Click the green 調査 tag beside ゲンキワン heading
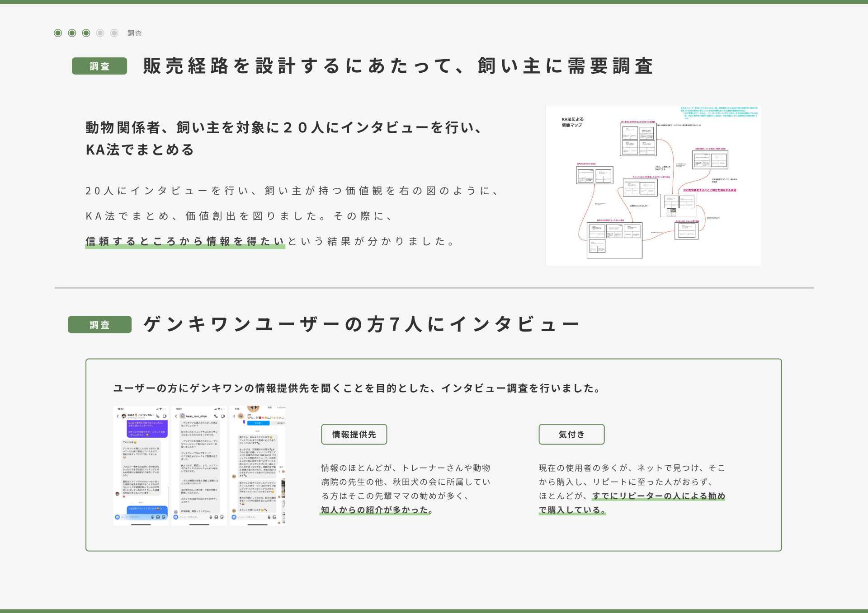This screenshot has height=613, width=868. 99,325
